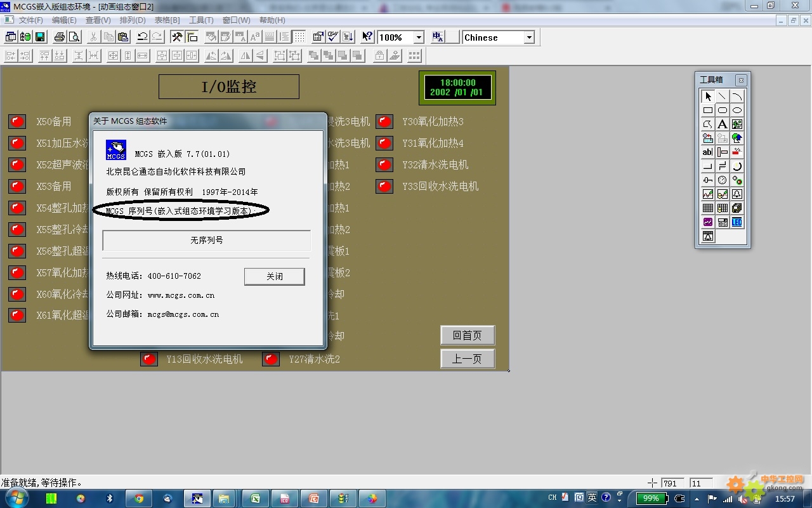Select the bitmap picture tool in the toolbox

(x=737, y=124)
